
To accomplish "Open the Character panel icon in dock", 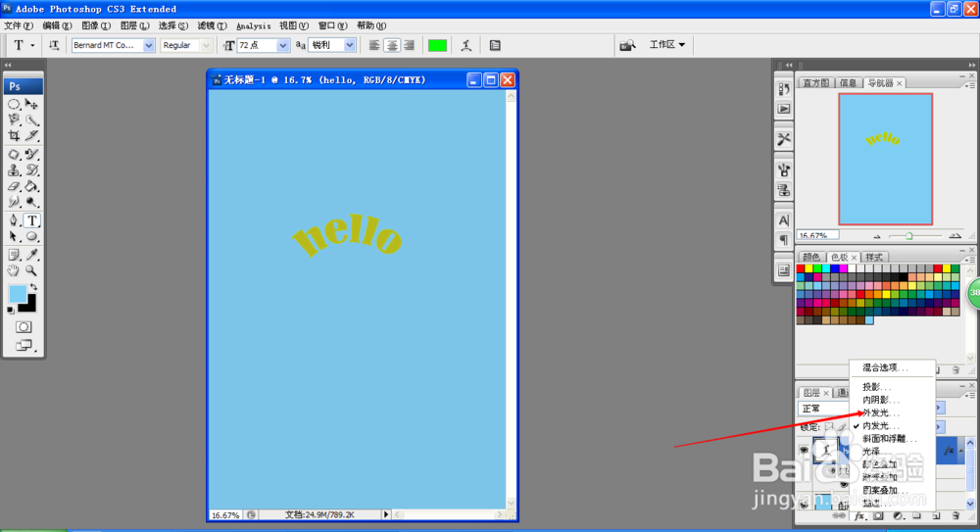I will (784, 220).
